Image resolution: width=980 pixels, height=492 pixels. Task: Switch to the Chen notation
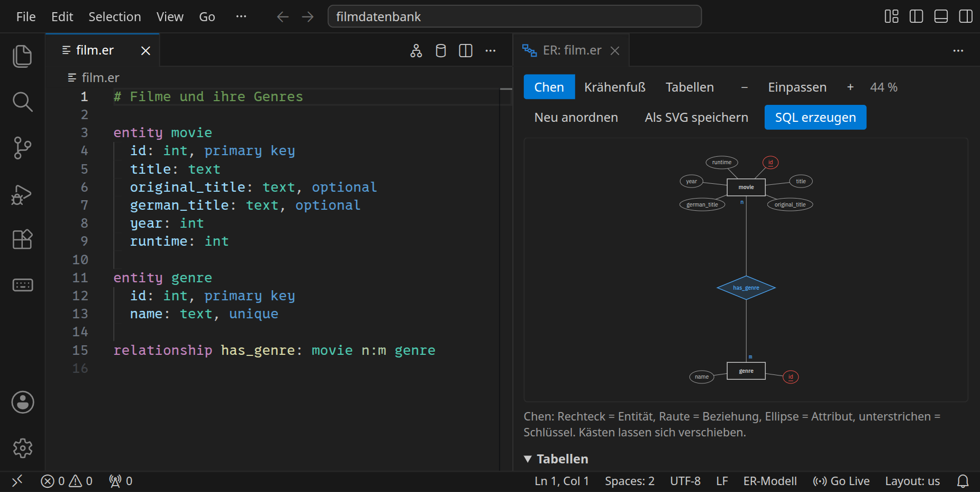[x=549, y=87]
